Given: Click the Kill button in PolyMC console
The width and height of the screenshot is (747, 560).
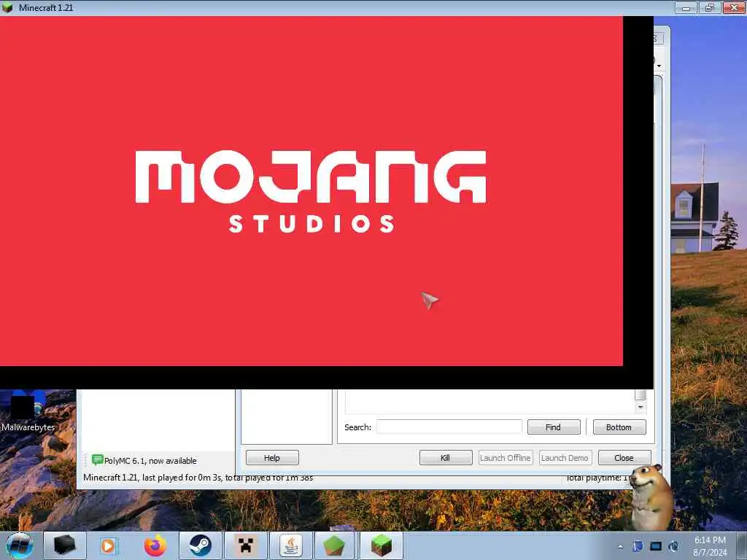Looking at the screenshot, I should click(446, 458).
